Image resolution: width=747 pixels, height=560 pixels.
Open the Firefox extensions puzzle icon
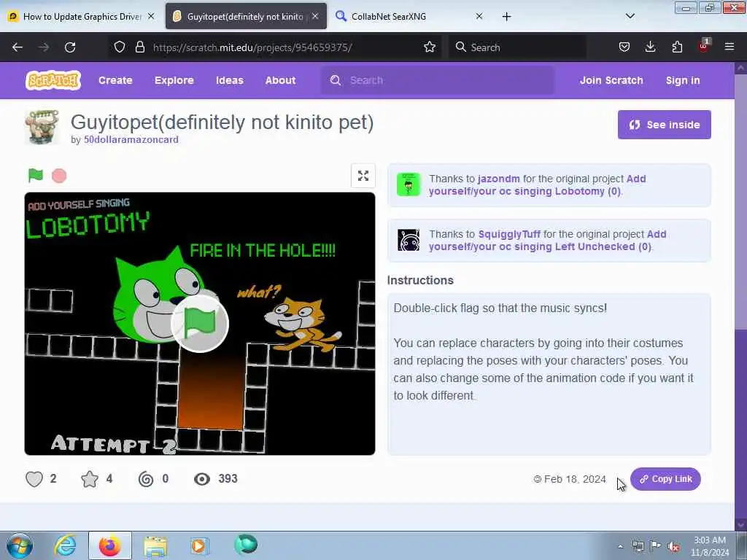click(677, 47)
